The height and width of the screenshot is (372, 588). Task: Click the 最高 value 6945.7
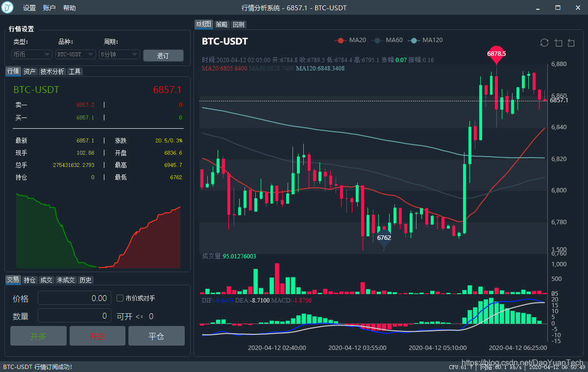tap(173, 165)
